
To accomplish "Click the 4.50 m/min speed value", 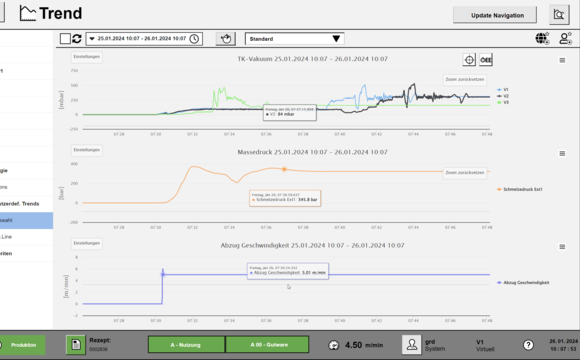I will coord(364,345).
